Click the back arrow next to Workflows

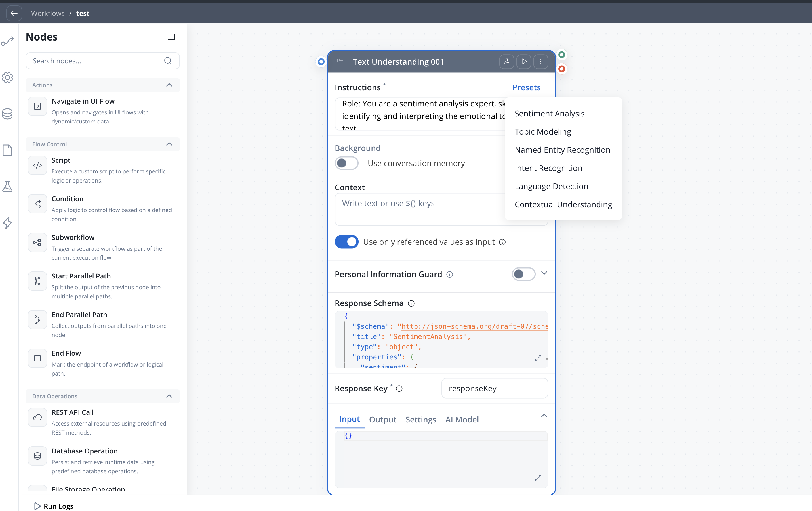14,13
